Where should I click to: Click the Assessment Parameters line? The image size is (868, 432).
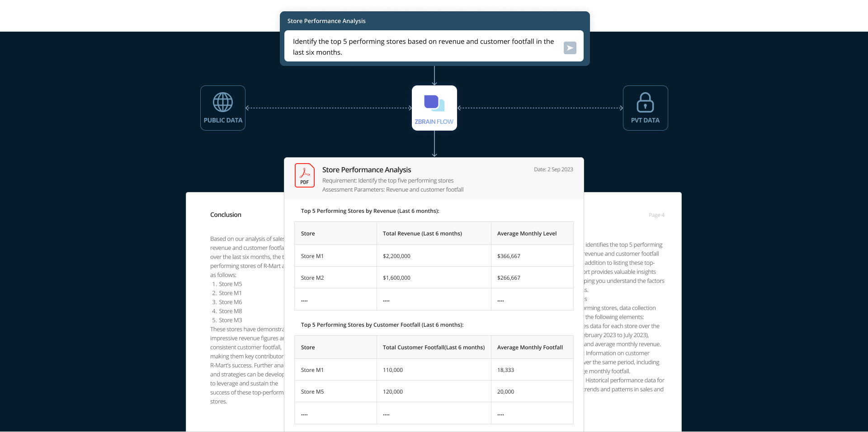point(393,189)
